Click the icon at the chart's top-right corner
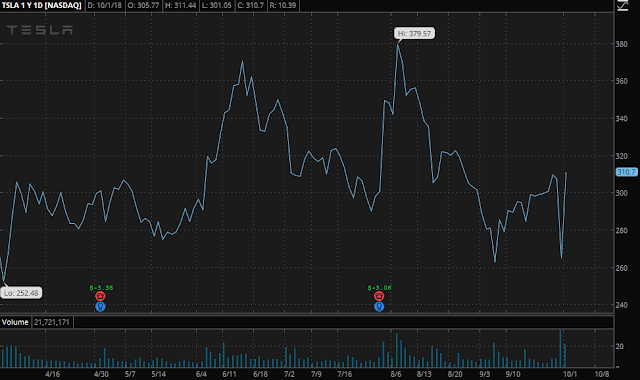Image resolution: width=640 pixels, height=380 pixels. [x=622, y=5]
